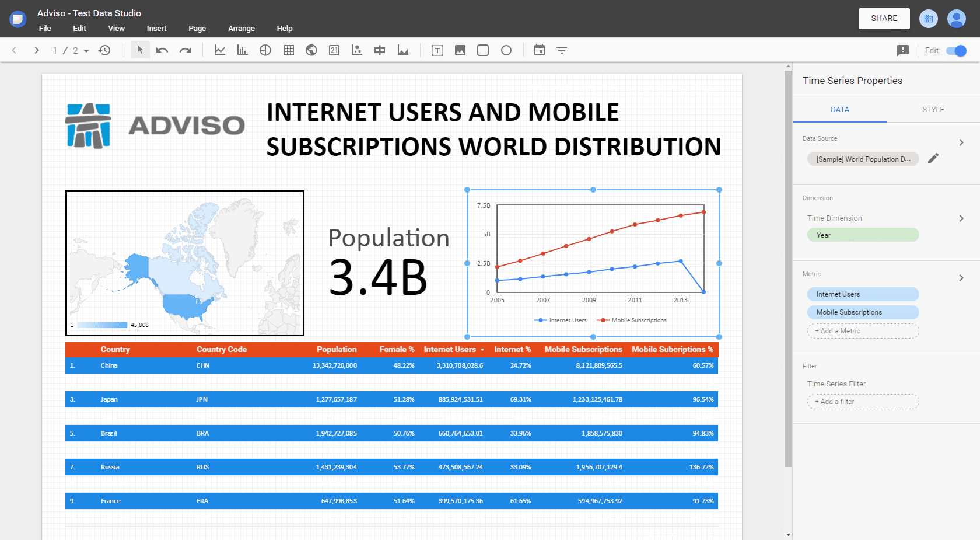Switch to the STYLE tab
The height and width of the screenshot is (540, 980).
[933, 110]
